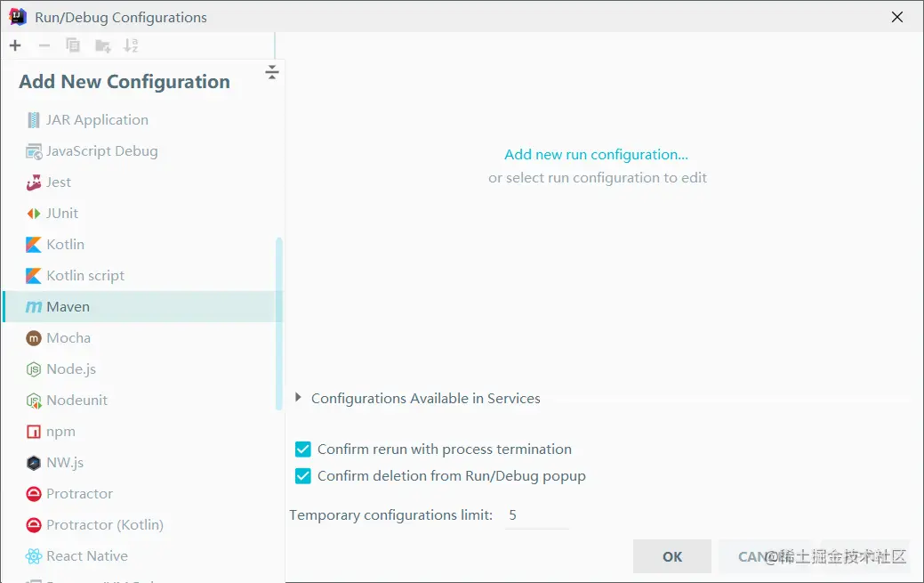Toggle Confirm deletion from Run/Debug popup
This screenshot has height=583, width=924.
point(303,476)
